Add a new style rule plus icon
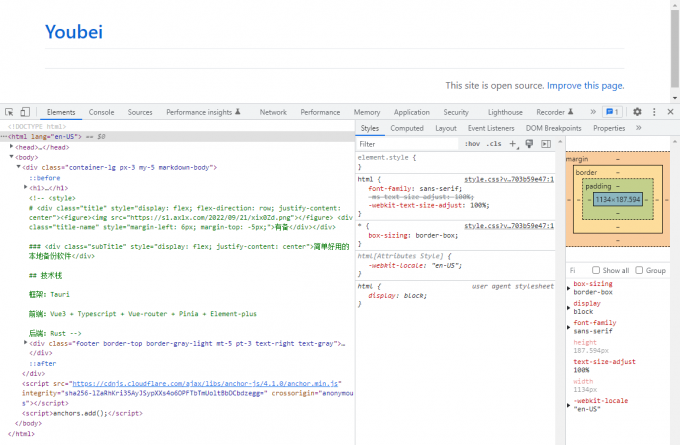The width and height of the screenshot is (680, 445). [513, 144]
